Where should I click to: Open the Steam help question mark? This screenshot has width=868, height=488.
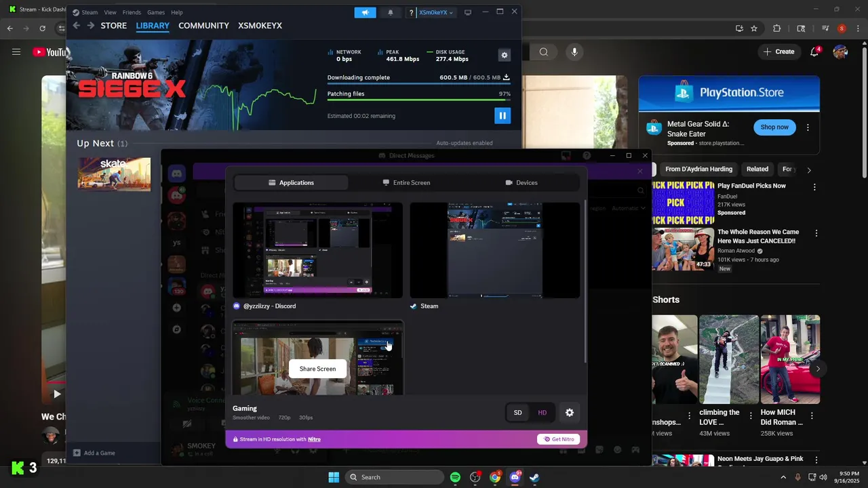411,12
